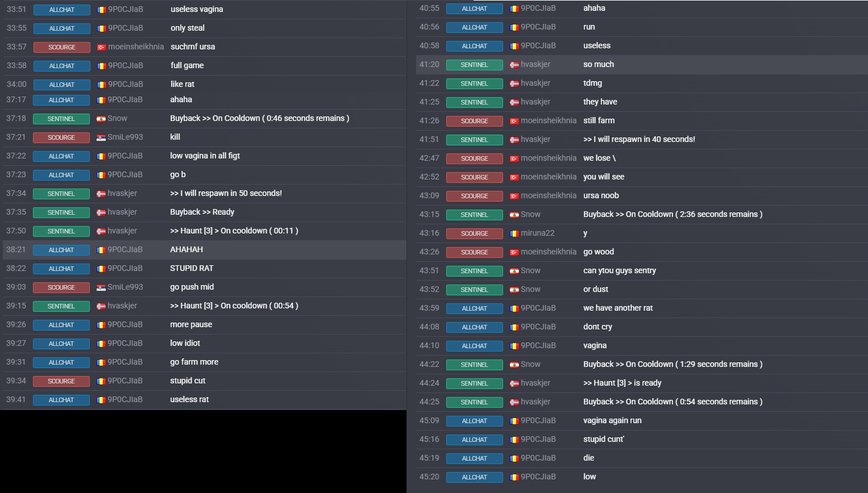
Task: Click SmiLe993's flag next to the 'kill' message
Action: pyautogui.click(x=101, y=137)
